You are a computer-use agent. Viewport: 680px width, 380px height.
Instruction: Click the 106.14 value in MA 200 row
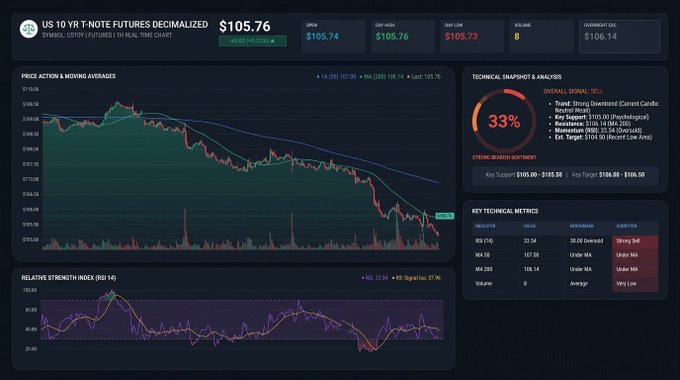coord(531,269)
